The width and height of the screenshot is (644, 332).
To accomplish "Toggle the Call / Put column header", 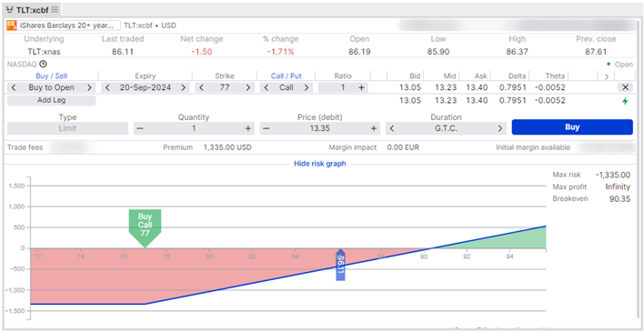I will [287, 76].
